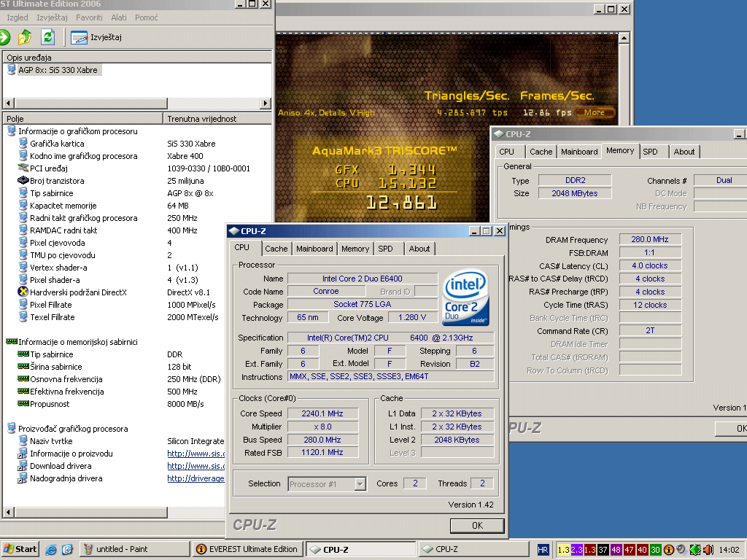Screen dimensions: 747x560
Task: Open the Izgled menu in EVEREST
Action: coord(18,17)
